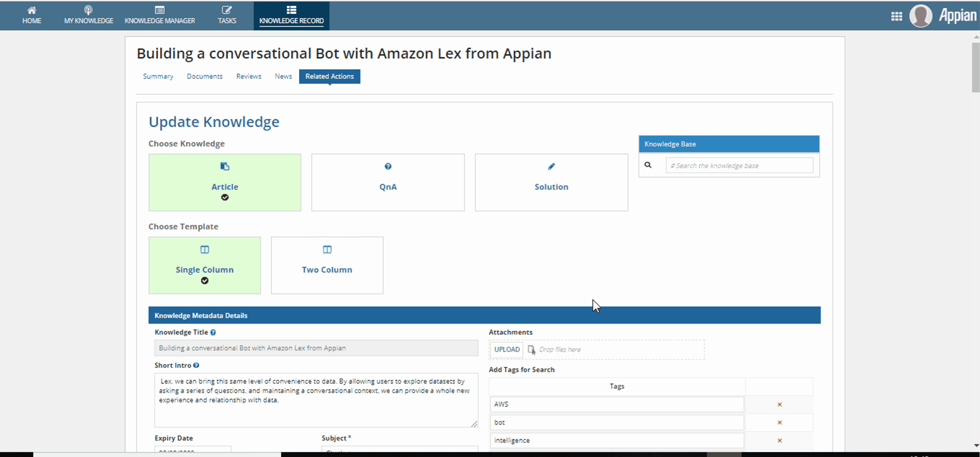
Task: Click the knowledge base search magnifier icon
Action: (x=648, y=165)
